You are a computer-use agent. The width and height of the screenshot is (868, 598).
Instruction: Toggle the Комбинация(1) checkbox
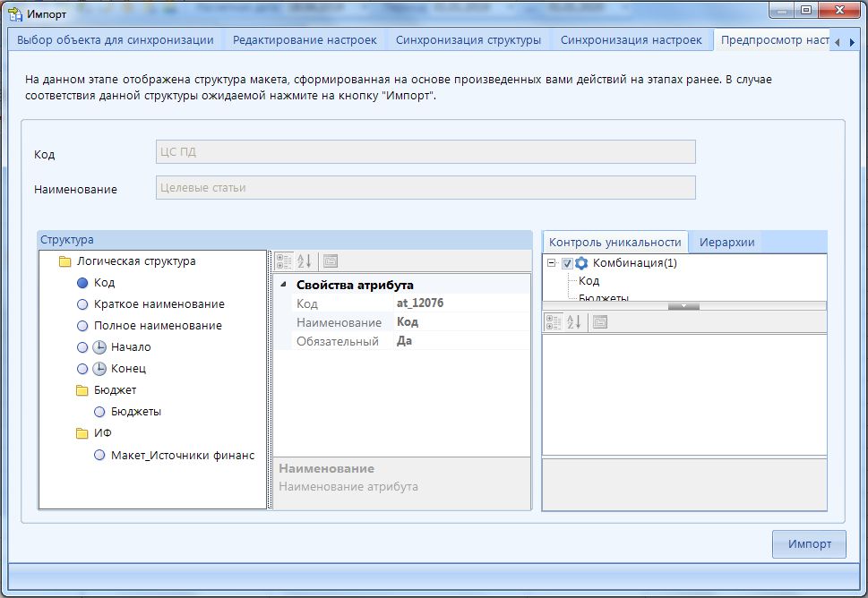567,263
